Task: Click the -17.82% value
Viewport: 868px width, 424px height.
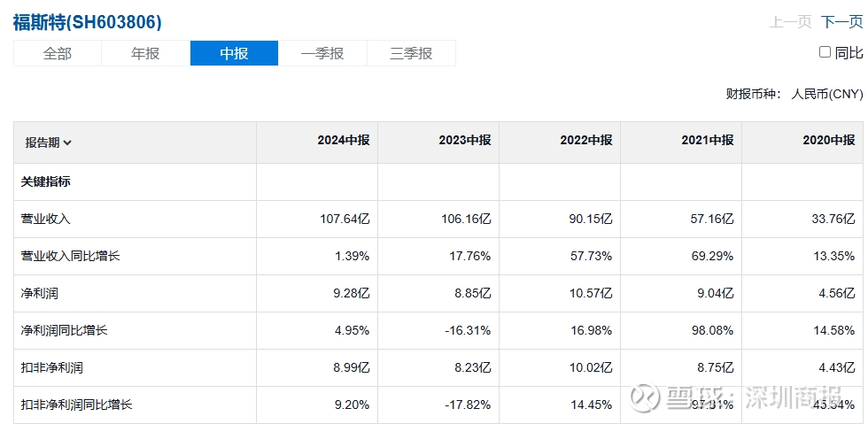Action: click(x=469, y=405)
